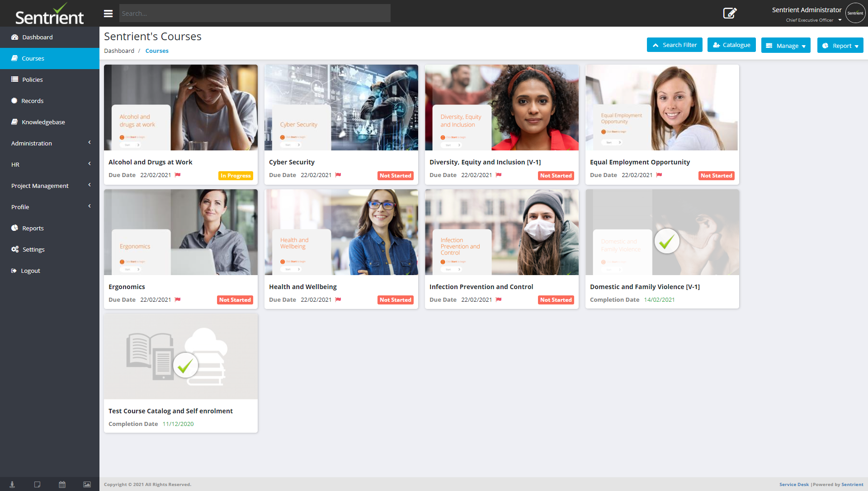Click the Records icon in the sidebar

14,101
